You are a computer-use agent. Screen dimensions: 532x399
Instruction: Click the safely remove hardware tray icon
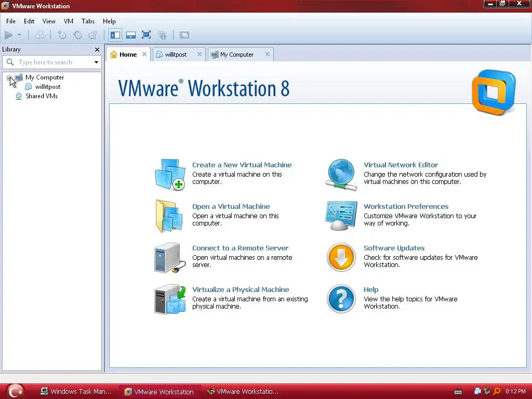point(487,391)
